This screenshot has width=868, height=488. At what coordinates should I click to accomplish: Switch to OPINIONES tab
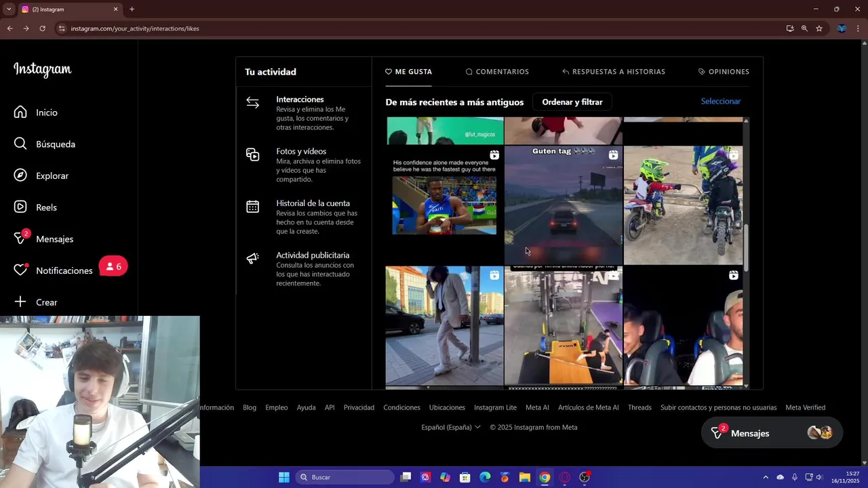click(x=724, y=72)
